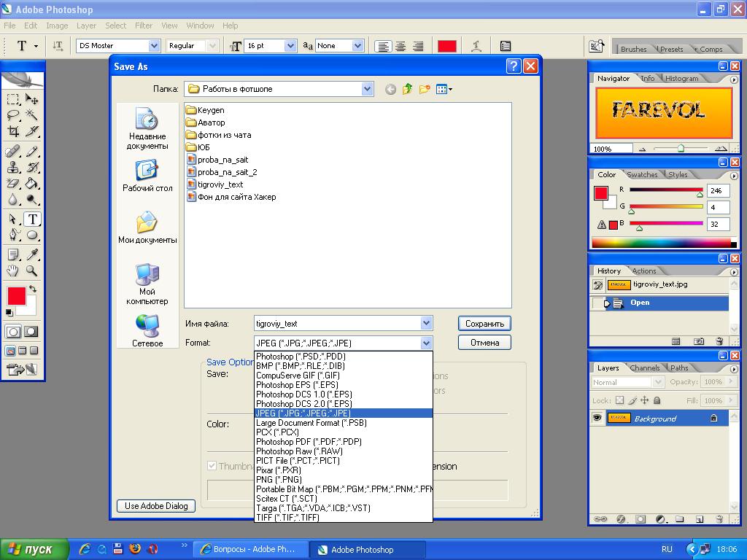
Task: Jump to ImageReady from toolbox
Action: 21,369
